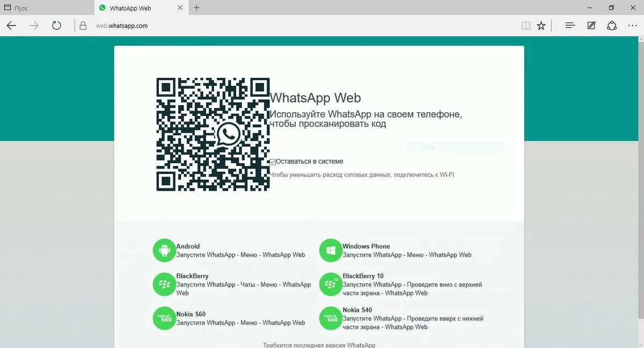The image size is (644, 348).
Task: Click the green Android robot icon
Action: pos(164,250)
